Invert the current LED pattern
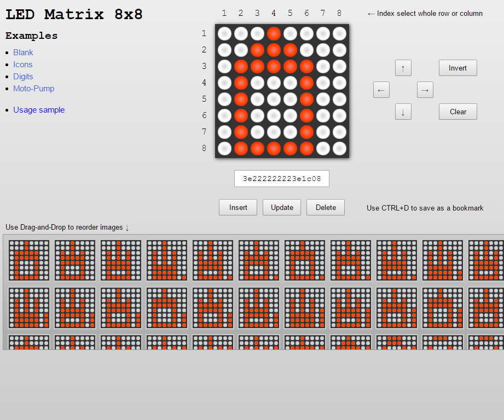Viewport: 504px width, 420px height. [x=457, y=67]
